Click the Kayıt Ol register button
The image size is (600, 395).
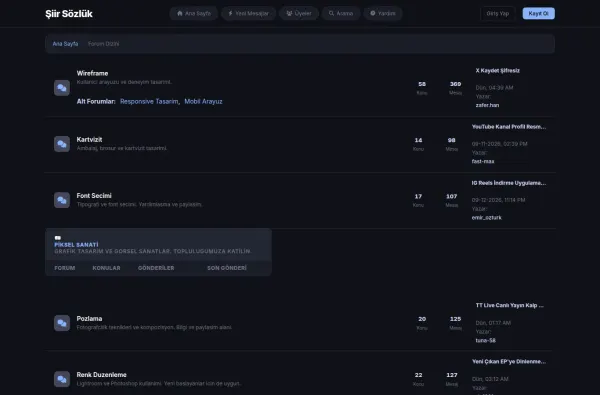pos(538,13)
